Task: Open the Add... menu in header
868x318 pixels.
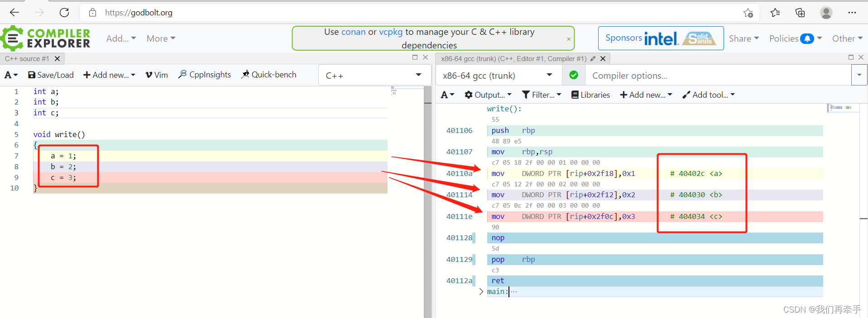Action: click(x=121, y=38)
